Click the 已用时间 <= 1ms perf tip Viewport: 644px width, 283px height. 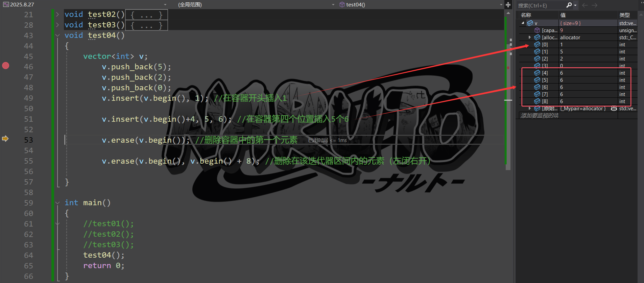point(327,140)
